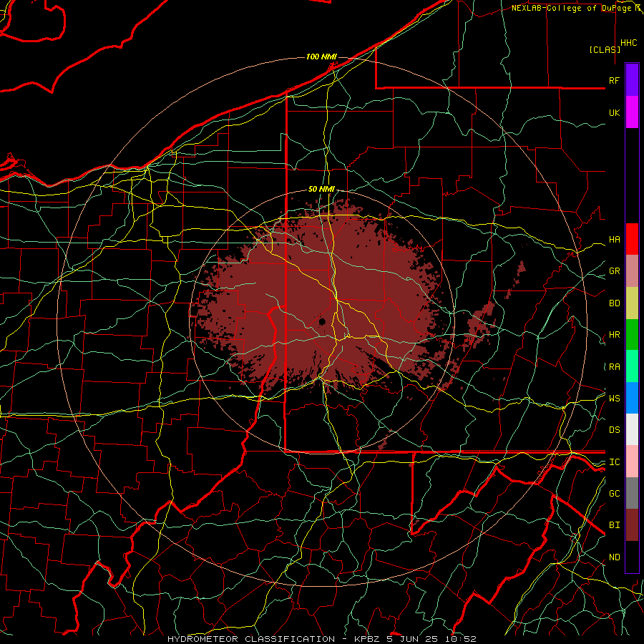The height and width of the screenshot is (644, 644).
Task: Click the RA legend label
Action: tap(614, 367)
